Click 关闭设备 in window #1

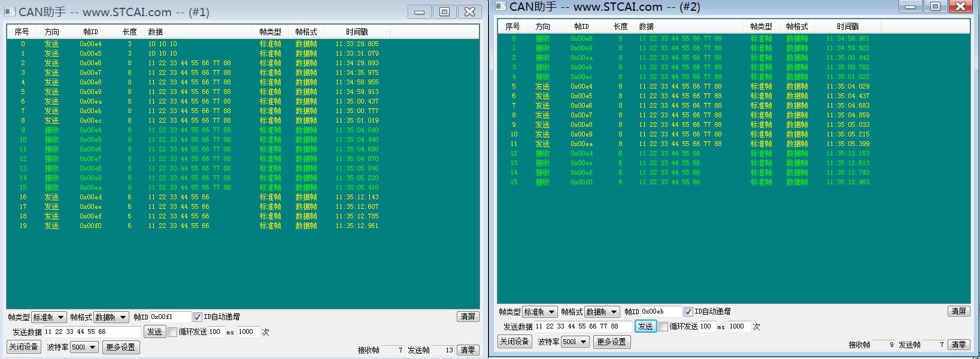pos(23,346)
